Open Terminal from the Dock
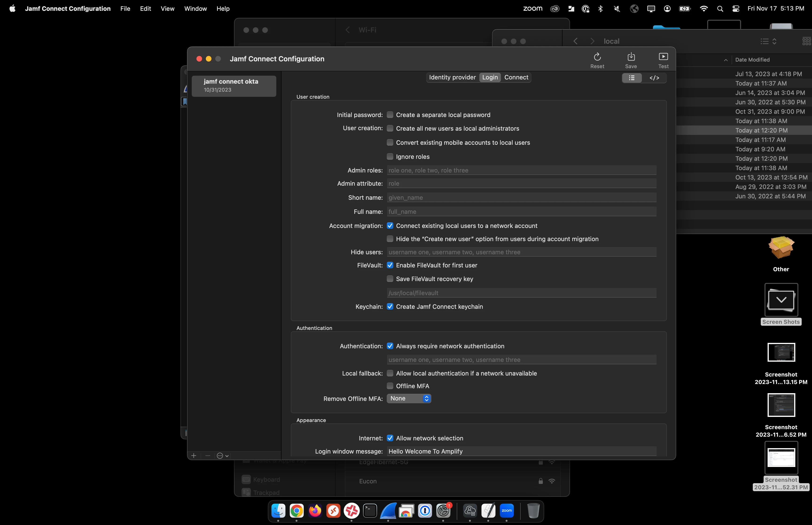Image resolution: width=812 pixels, height=525 pixels. pyautogui.click(x=370, y=510)
